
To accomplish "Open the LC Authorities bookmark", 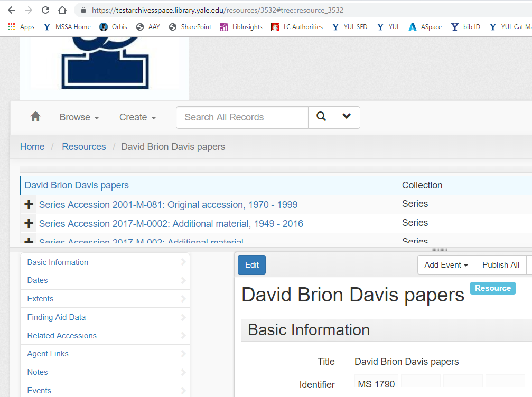I will (297, 27).
